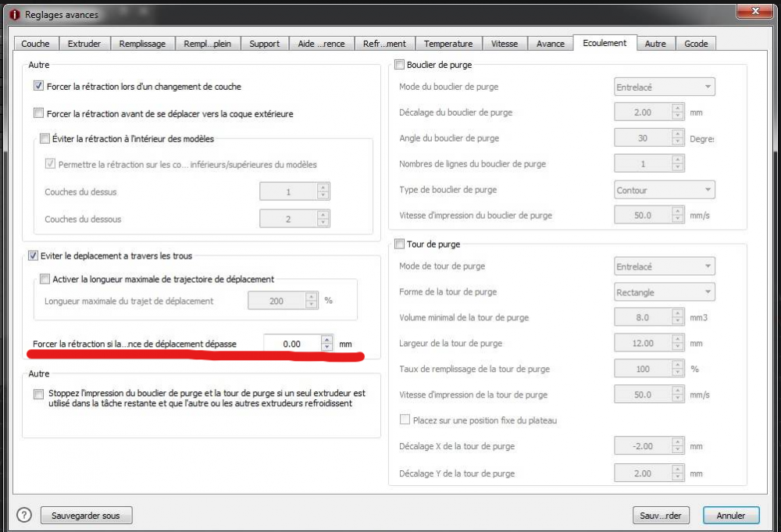The width and height of the screenshot is (781, 532).
Task: Click the Largeur de la tour stepper arrows
Action: point(677,343)
